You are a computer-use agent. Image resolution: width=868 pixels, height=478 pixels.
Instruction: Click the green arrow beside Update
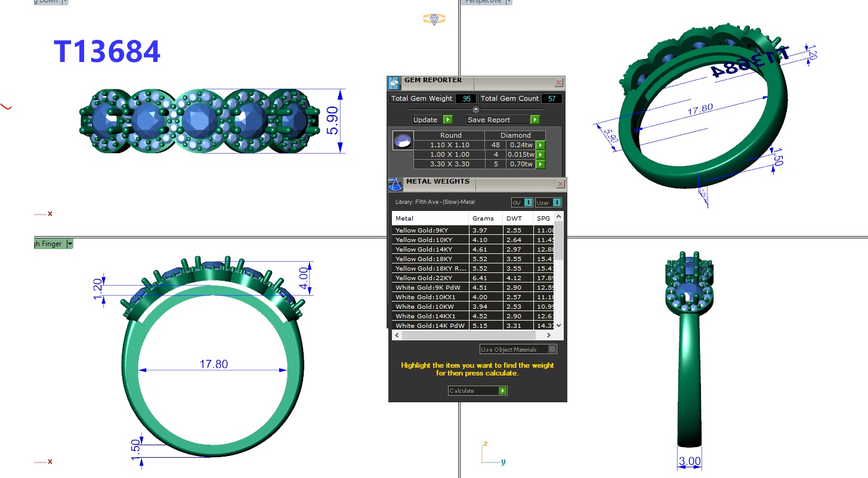[448, 120]
